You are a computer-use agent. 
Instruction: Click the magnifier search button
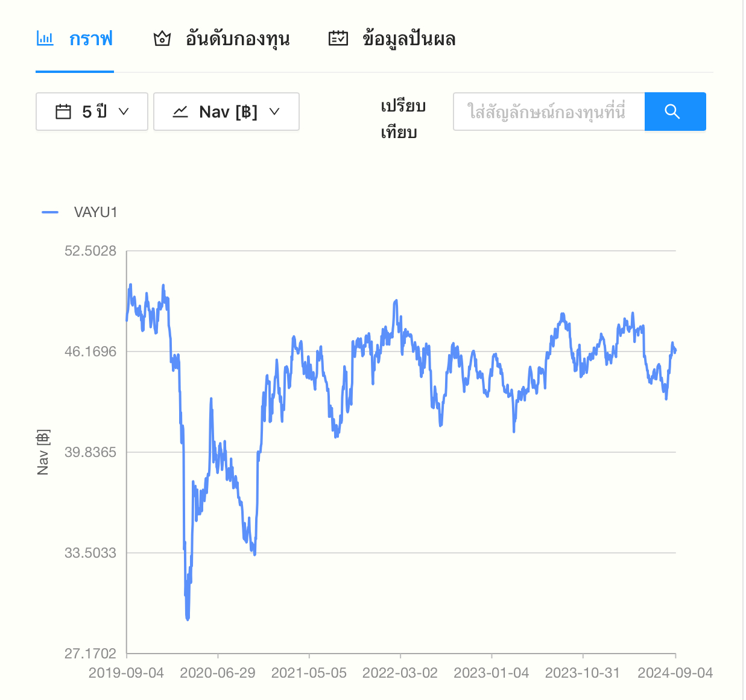tap(675, 112)
